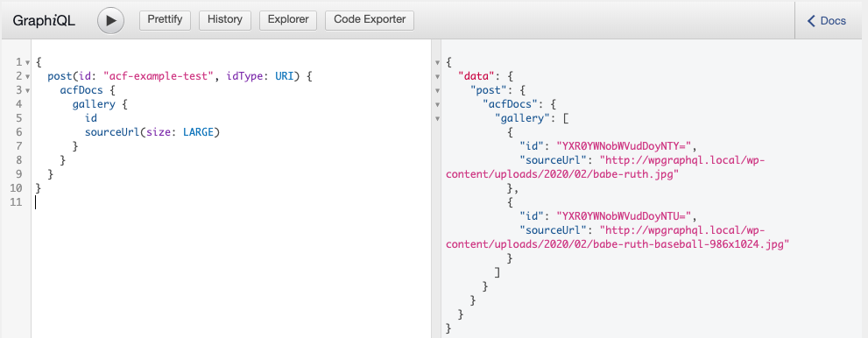Click the gallery field in the query editor
868x338 pixels.
94,104
